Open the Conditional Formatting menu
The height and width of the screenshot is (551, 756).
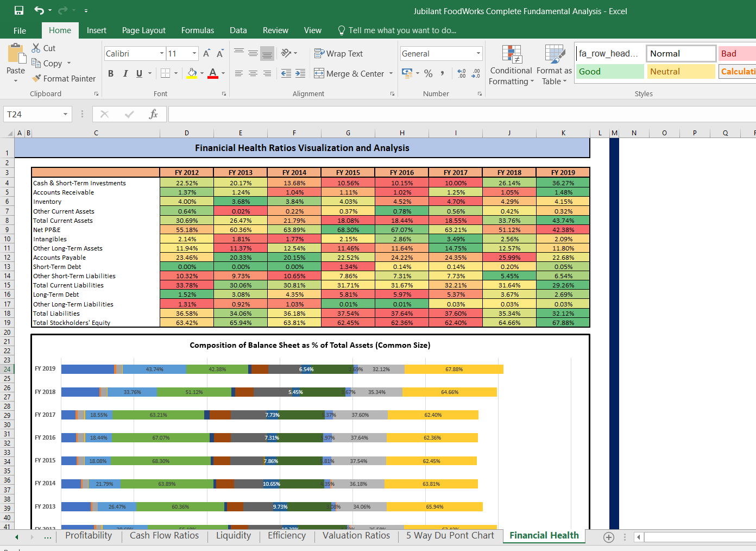tap(511, 65)
